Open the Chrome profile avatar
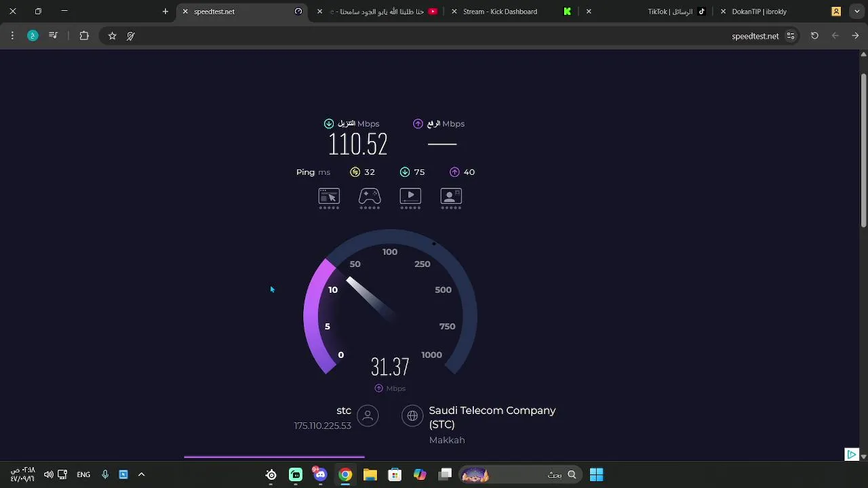The image size is (868, 488). click(x=33, y=36)
